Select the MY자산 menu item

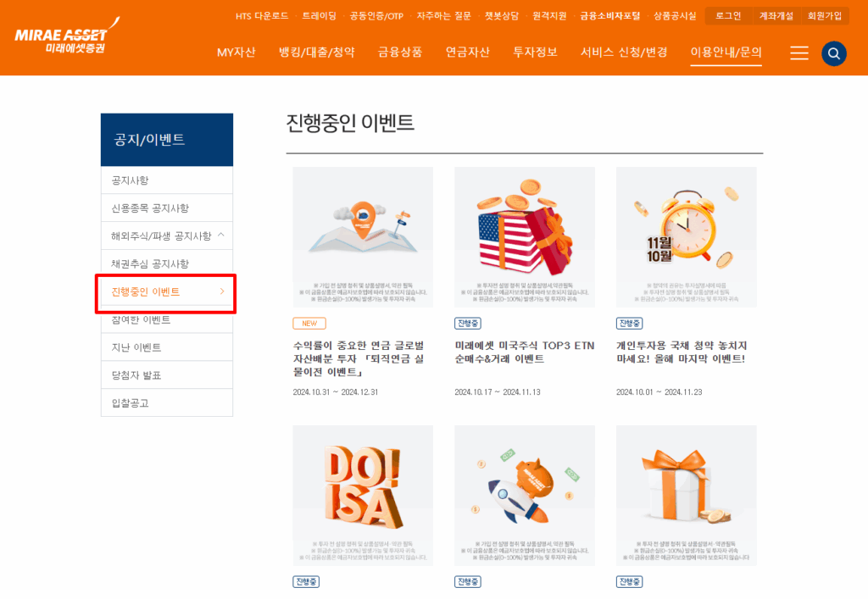tap(236, 53)
